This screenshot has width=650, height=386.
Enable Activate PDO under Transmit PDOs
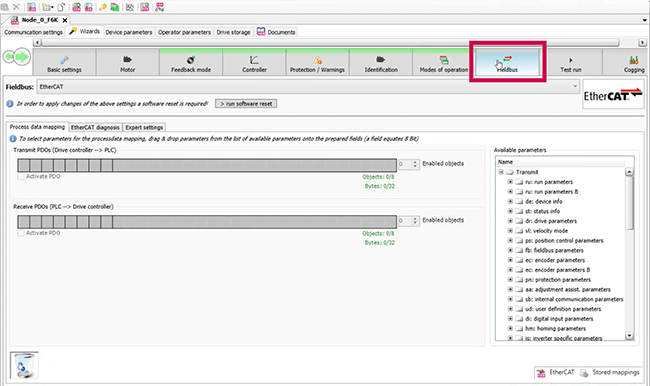[x=21, y=177]
